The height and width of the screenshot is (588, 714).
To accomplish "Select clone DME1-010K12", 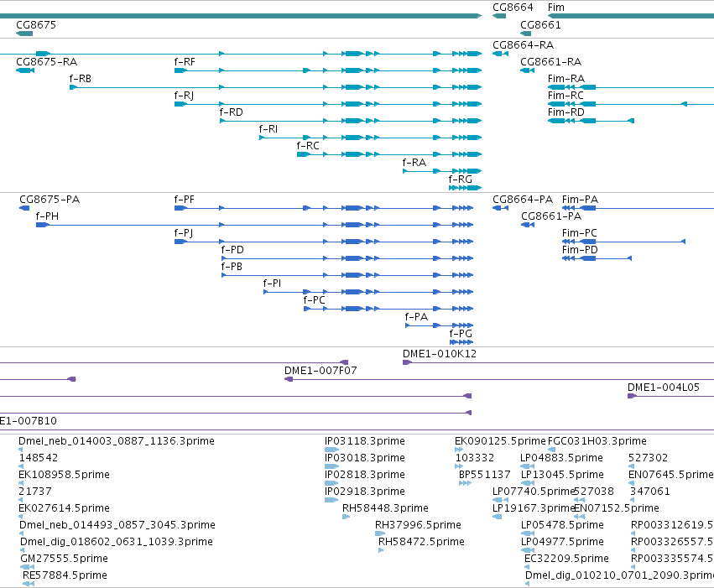I will tap(440, 354).
